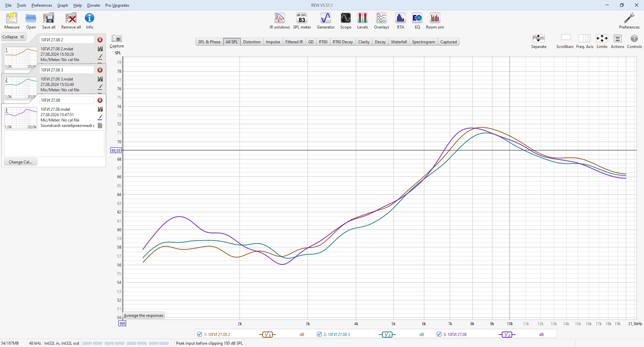The image size is (644, 347).
Task: Open notes for measurement 10ГИ 27.08
Action: tap(100, 126)
